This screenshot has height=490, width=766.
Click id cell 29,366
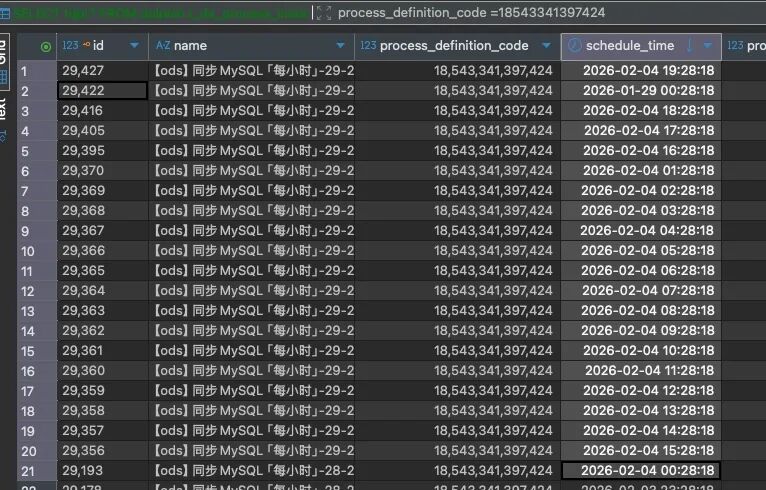(x=102, y=251)
